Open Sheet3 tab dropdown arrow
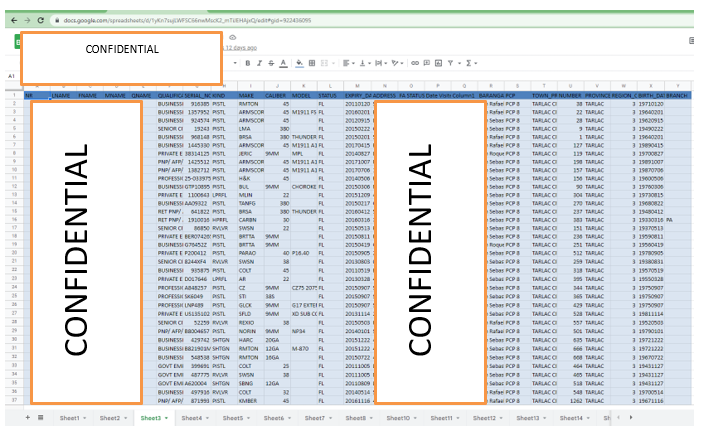Screen dimensions: 724x436 tap(166, 418)
